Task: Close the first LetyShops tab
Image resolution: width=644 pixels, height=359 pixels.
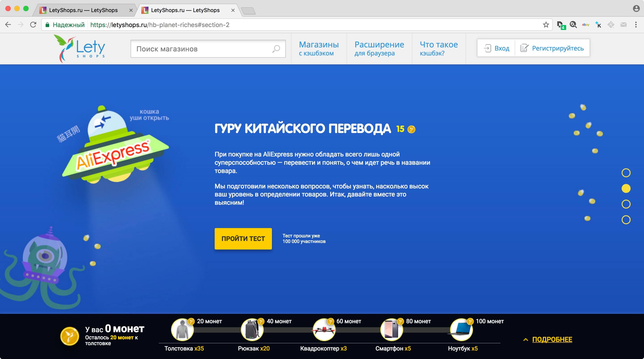Action: pyautogui.click(x=131, y=10)
